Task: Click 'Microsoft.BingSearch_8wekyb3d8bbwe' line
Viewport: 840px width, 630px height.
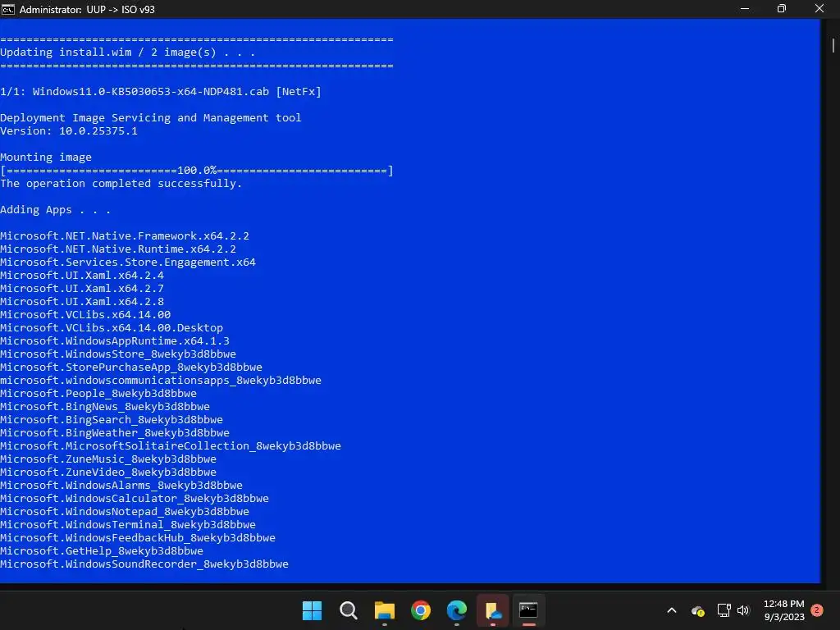Action: [112, 420]
